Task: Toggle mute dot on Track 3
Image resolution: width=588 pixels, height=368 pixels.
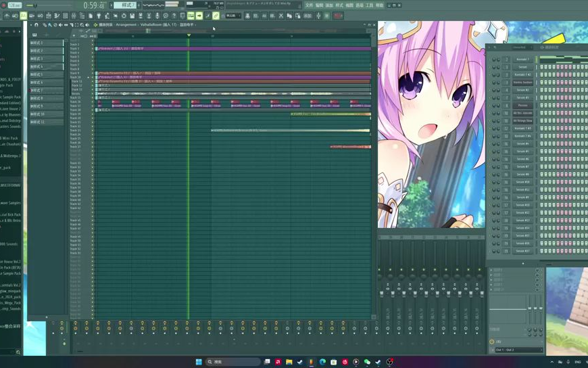Action: (93, 49)
